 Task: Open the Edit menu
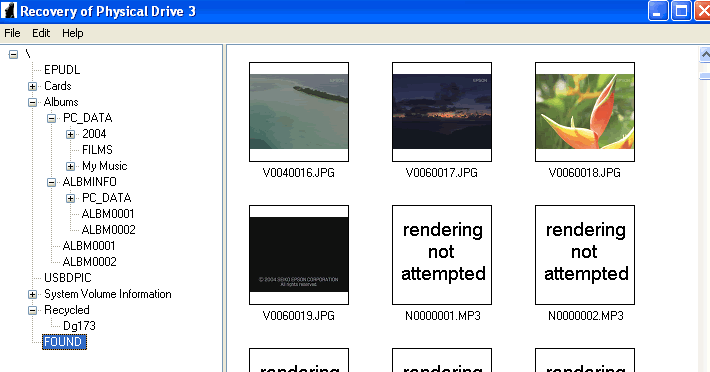coord(41,33)
